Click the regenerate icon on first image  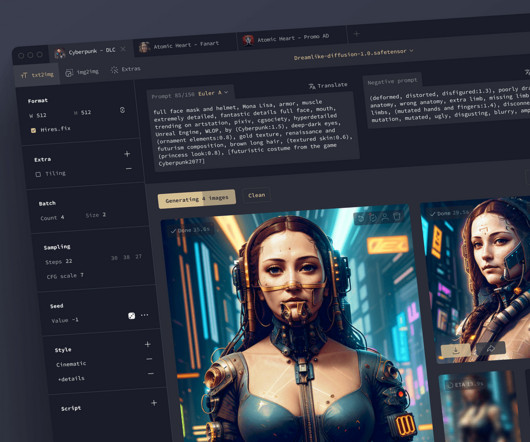372,218
